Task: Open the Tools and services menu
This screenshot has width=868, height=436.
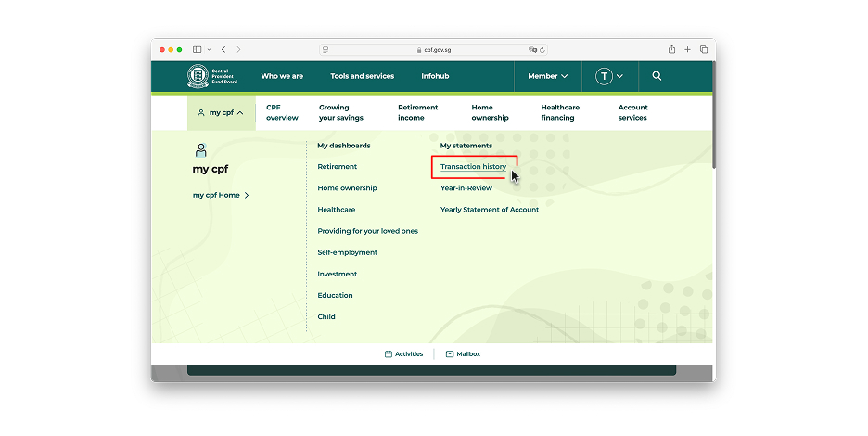Action: tap(362, 76)
